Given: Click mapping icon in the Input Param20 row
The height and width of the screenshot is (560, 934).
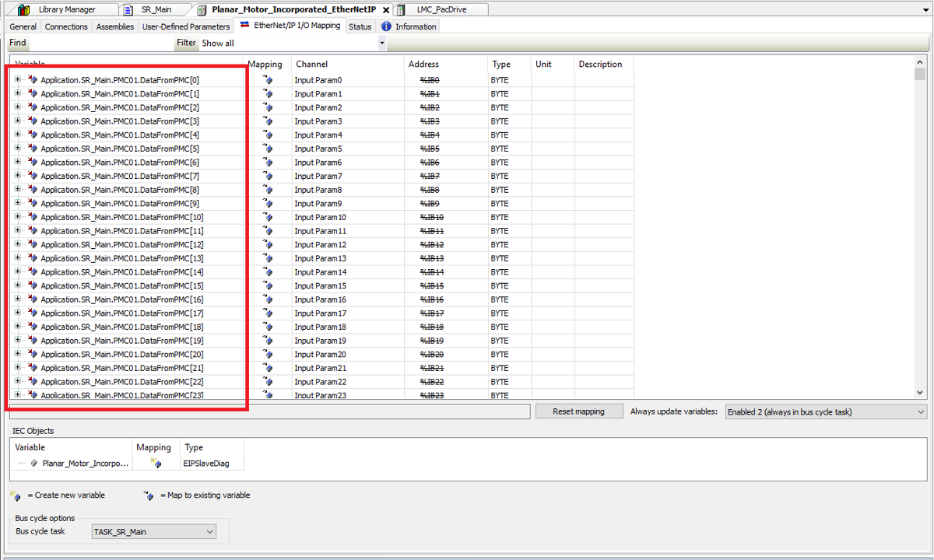Looking at the screenshot, I should click(x=269, y=355).
